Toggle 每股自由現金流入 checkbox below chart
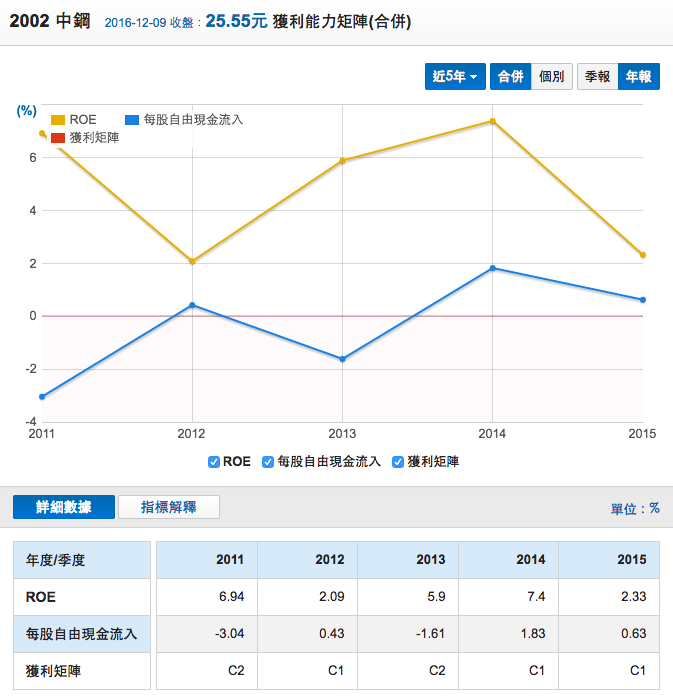673x699 pixels. tap(268, 462)
